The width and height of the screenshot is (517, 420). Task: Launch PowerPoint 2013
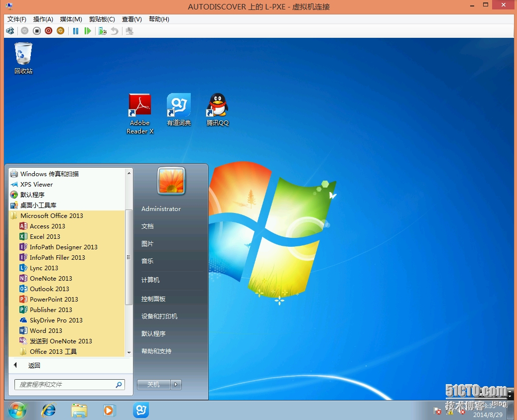67,300
